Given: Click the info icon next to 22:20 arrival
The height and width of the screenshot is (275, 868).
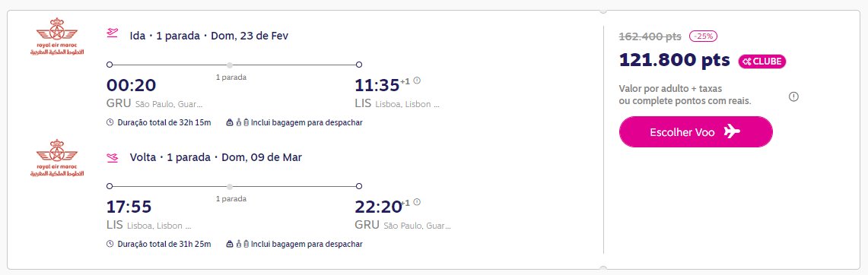Looking at the screenshot, I should click(x=417, y=202).
